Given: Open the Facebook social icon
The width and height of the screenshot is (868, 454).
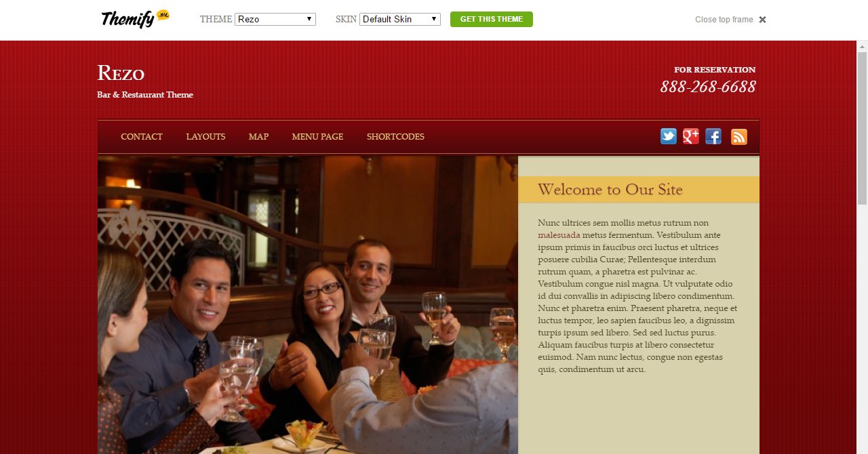Looking at the screenshot, I should [x=713, y=136].
